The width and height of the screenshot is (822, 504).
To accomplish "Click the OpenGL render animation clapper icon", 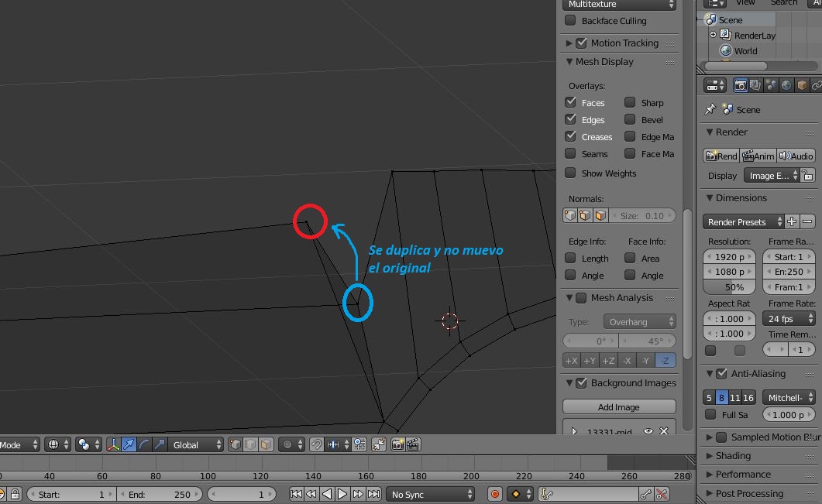I will pyautogui.click(x=413, y=445).
